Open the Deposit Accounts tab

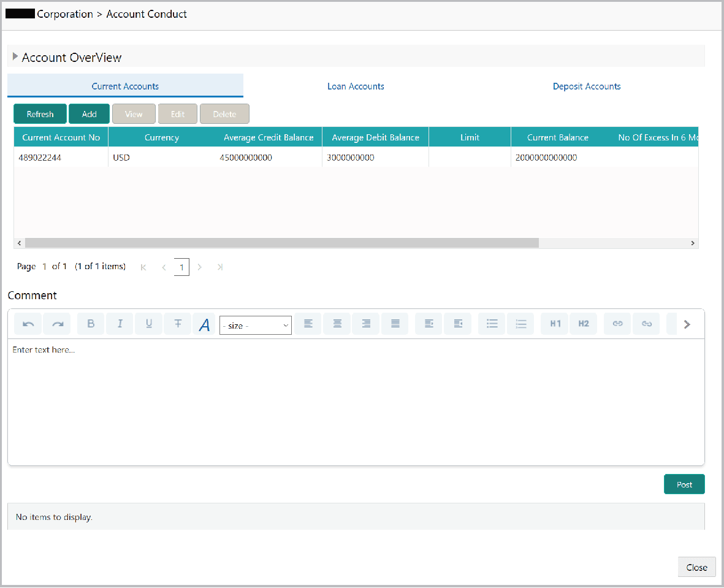[x=587, y=86]
